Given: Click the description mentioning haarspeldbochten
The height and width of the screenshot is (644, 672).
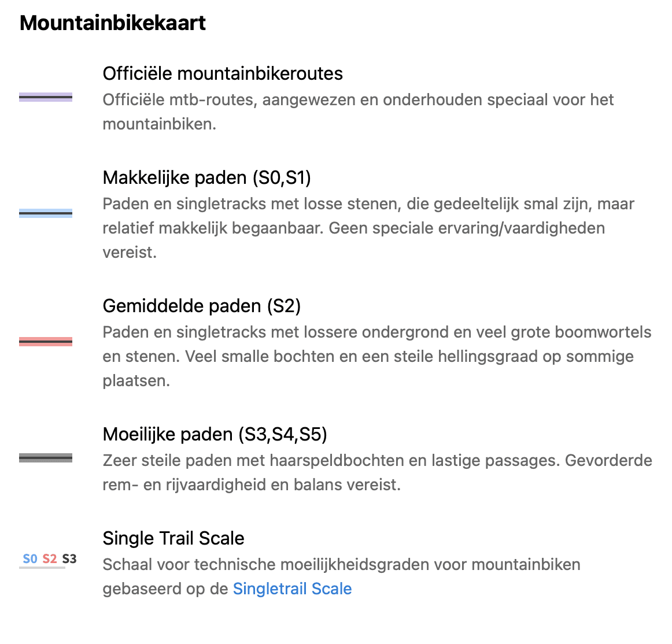Looking at the screenshot, I should click(377, 473).
